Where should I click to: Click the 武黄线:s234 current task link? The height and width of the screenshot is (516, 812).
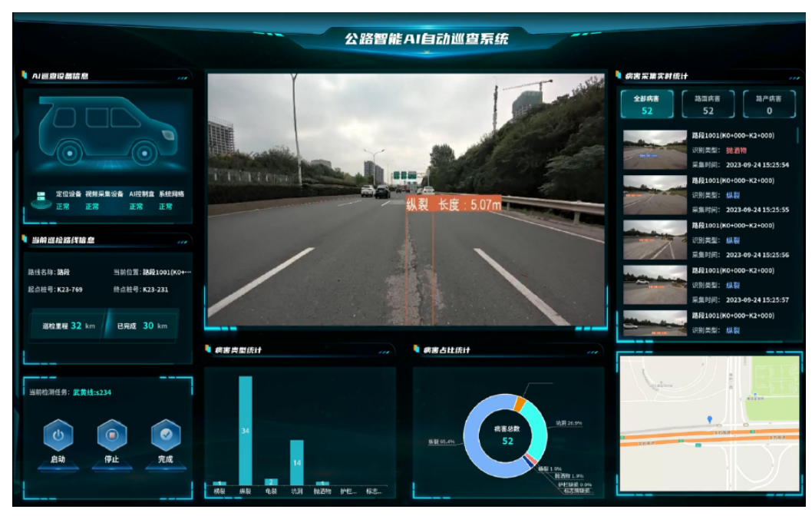pyautogui.click(x=93, y=392)
